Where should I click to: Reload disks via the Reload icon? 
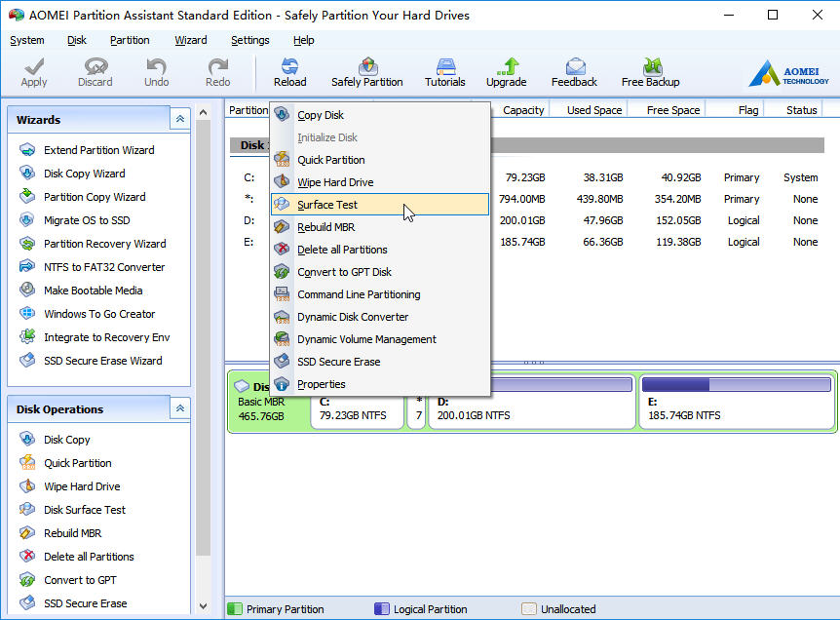coord(289,67)
